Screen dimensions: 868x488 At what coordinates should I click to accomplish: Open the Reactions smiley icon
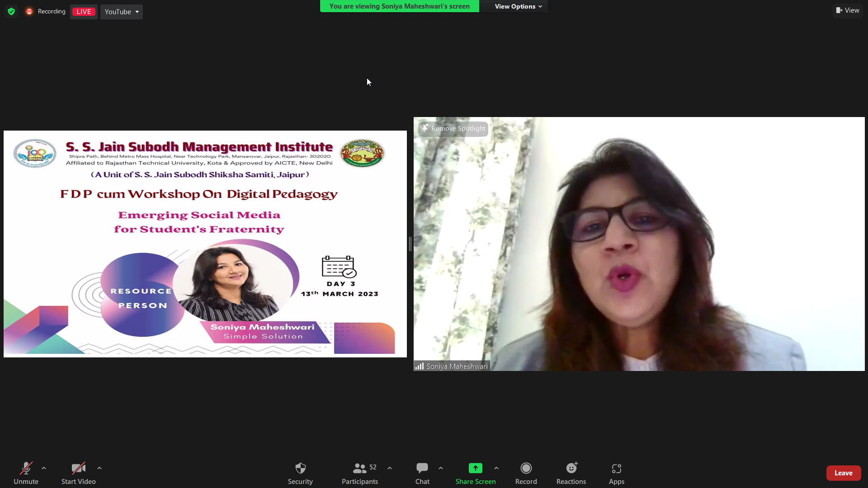[571, 469]
